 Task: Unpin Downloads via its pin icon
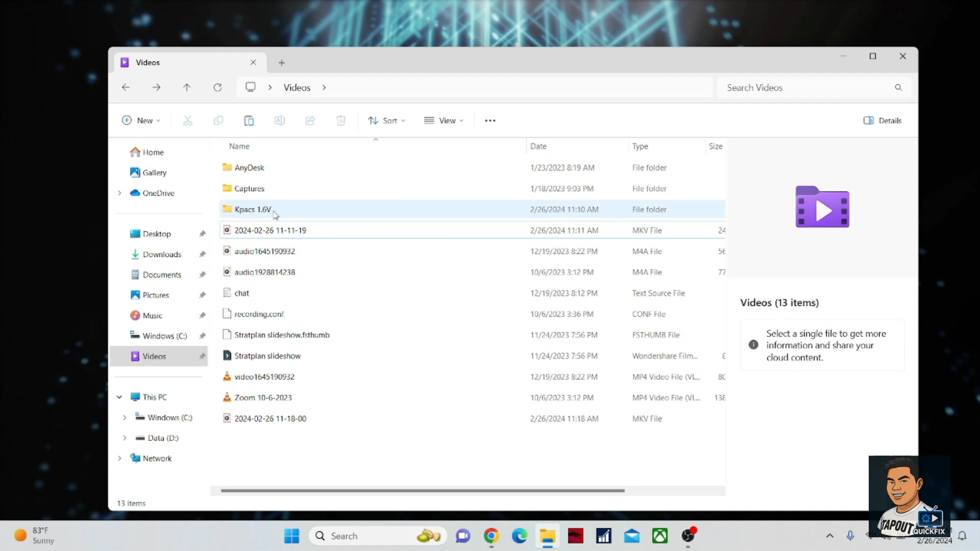pos(202,255)
